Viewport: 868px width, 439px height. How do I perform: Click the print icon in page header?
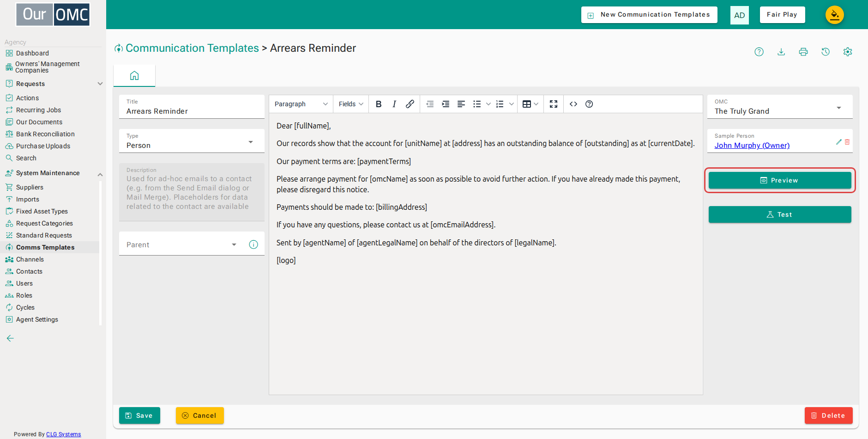(x=803, y=52)
